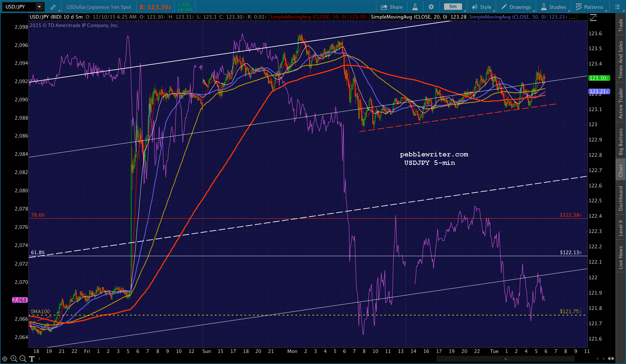Viewport: 626px width, 364px height.
Task: Click the link symbol icon near USD/JPY
Action: 53,7
